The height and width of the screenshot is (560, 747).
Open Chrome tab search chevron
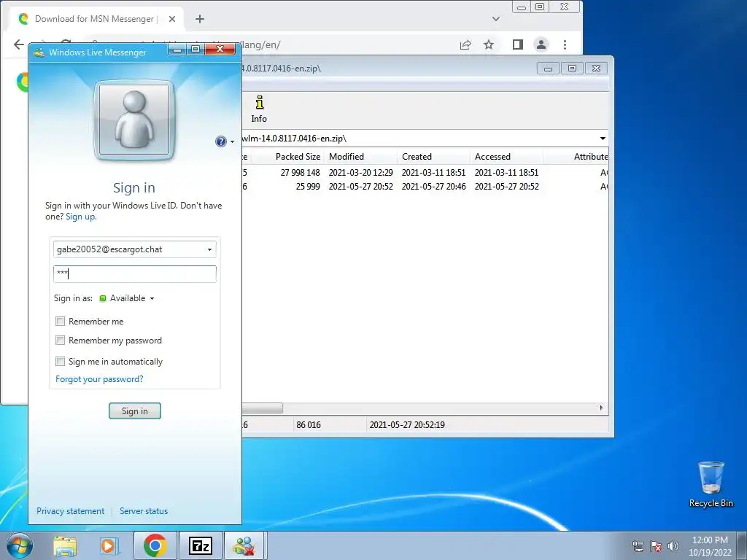click(496, 19)
